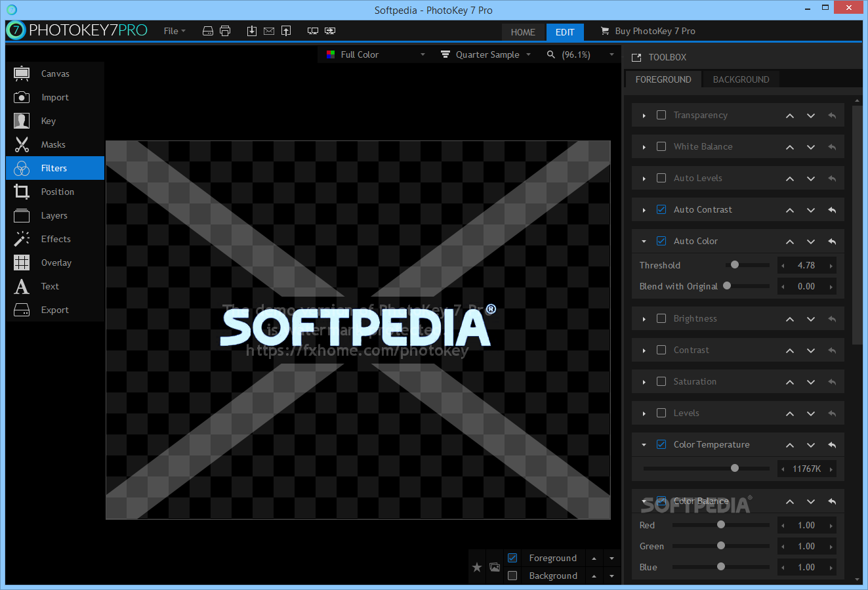Disable the Auto Contrast checkbox

[661, 209]
